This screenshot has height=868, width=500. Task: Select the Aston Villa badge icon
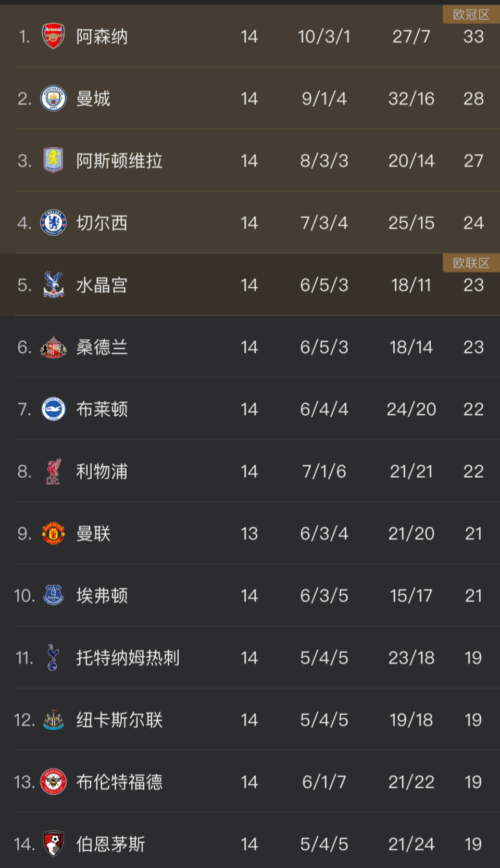53,160
